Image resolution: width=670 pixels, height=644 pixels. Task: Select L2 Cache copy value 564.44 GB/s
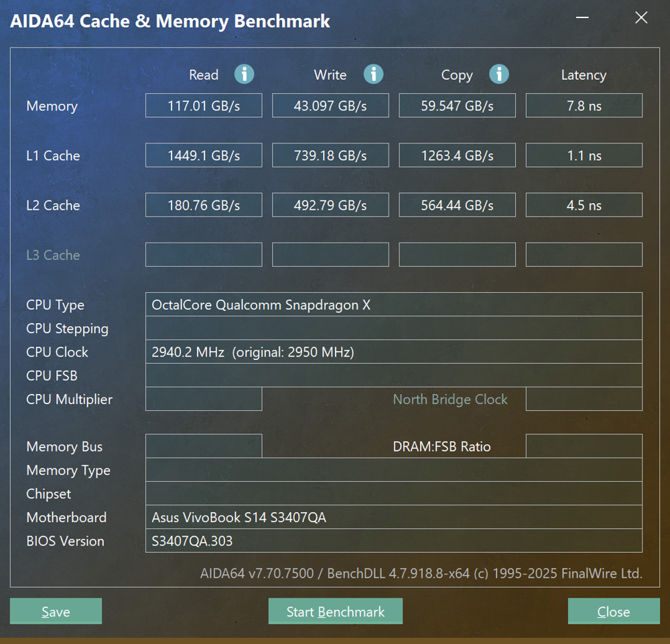point(457,205)
